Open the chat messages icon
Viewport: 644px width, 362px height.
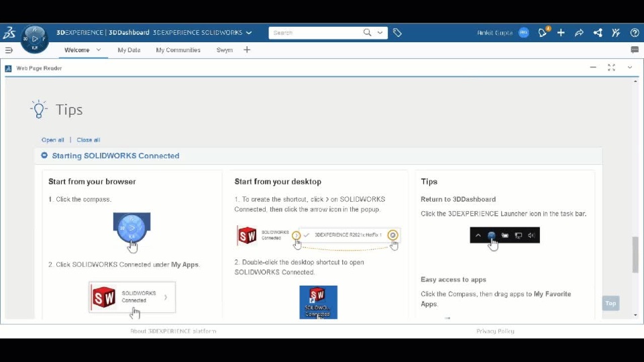(635, 50)
